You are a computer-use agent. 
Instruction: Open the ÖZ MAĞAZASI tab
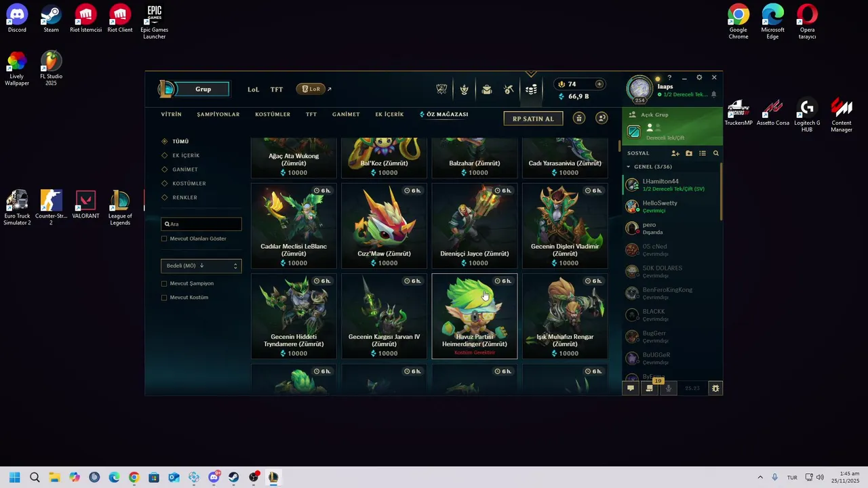pos(444,115)
